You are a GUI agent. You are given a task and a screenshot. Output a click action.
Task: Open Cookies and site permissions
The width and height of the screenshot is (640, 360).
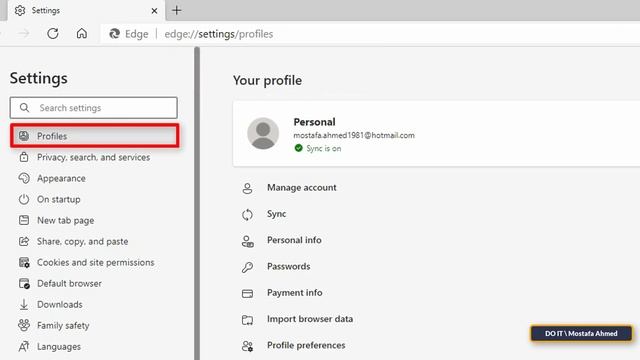pos(96,262)
